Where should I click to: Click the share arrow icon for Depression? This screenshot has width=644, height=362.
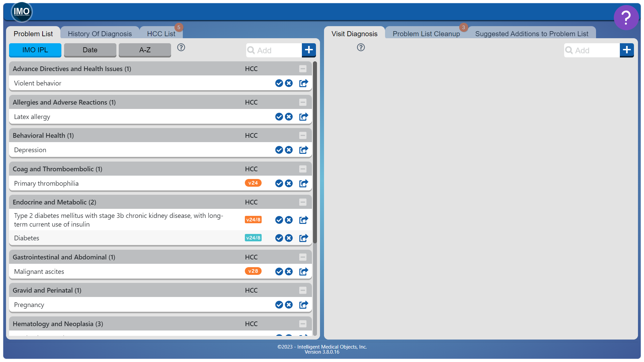304,150
